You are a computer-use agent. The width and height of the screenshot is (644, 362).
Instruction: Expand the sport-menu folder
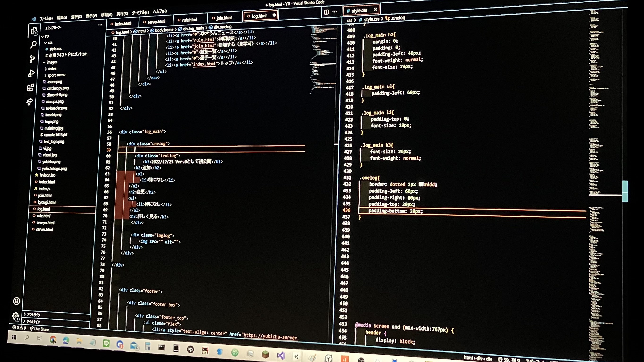point(45,75)
